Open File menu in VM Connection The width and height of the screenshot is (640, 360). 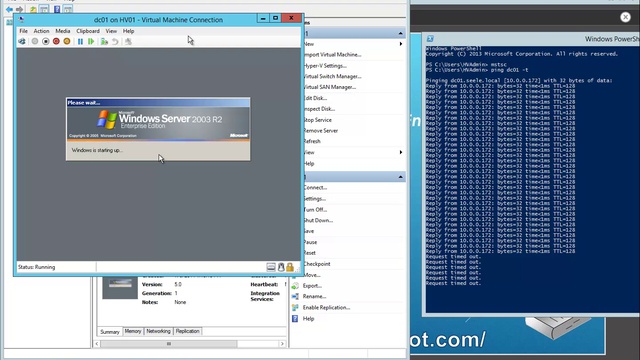coord(24,31)
